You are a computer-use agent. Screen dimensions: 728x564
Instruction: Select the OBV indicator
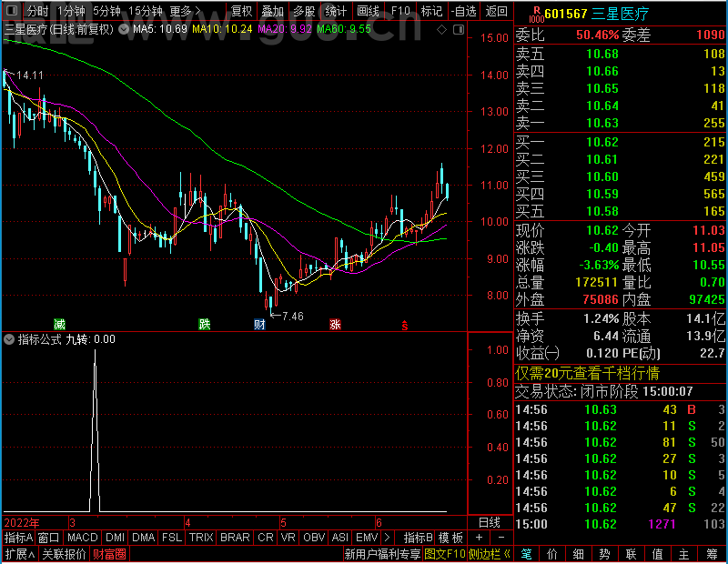[x=314, y=538]
